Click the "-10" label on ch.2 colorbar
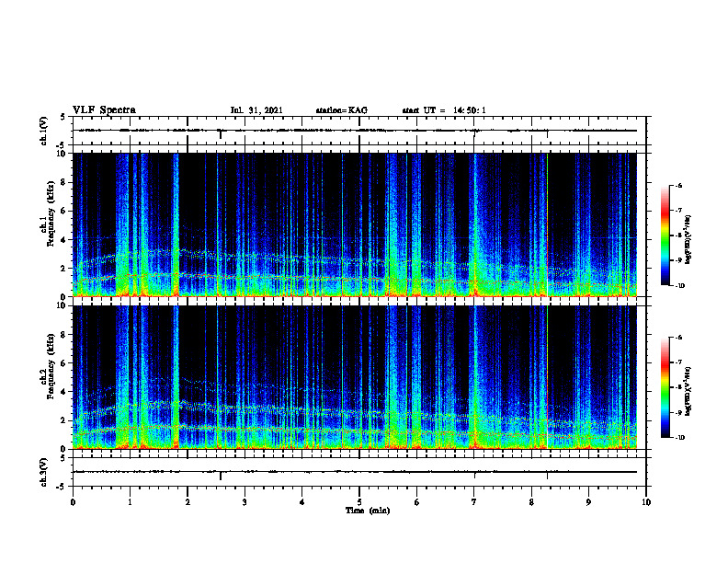Screen dimensions: 728x563 click(679, 438)
